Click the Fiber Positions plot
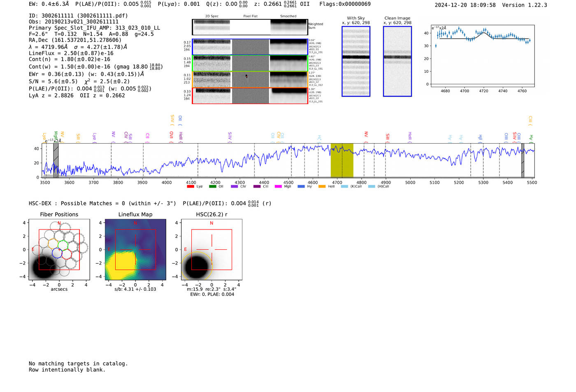 59,250
